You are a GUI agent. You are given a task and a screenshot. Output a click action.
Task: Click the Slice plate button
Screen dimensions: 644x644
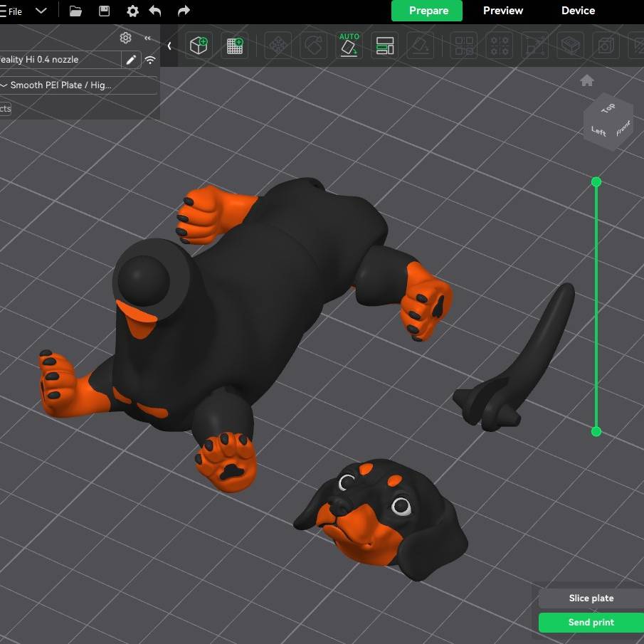(591, 598)
